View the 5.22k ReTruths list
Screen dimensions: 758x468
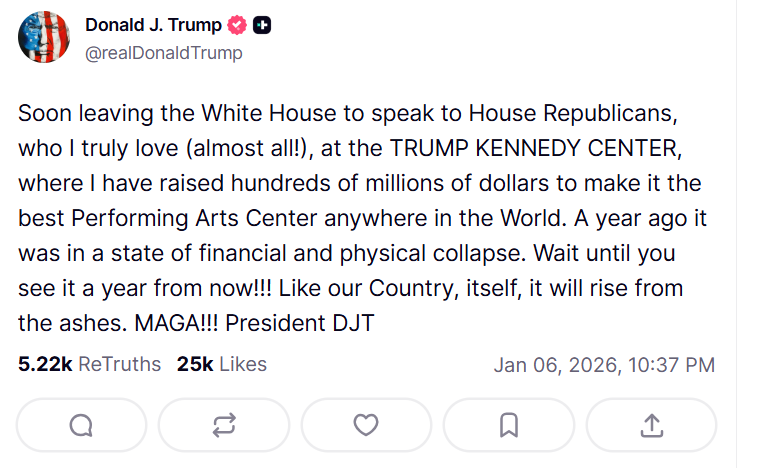click(89, 364)
